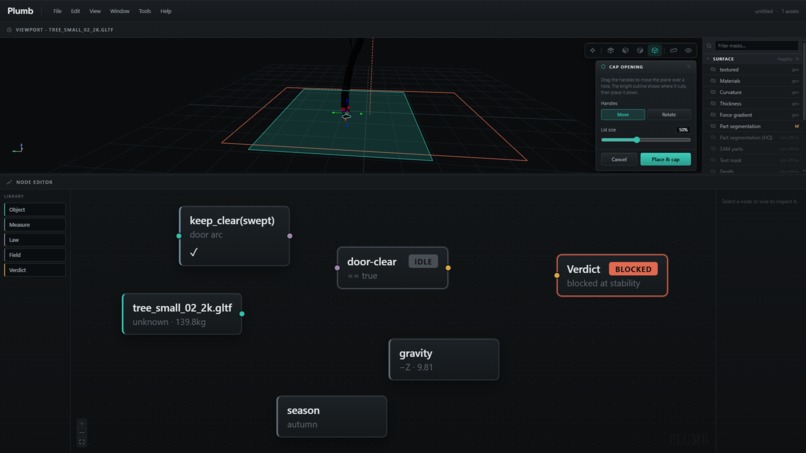Open the View menu
806x453 pixels.
pyautogui.click(x=95, y=11)
